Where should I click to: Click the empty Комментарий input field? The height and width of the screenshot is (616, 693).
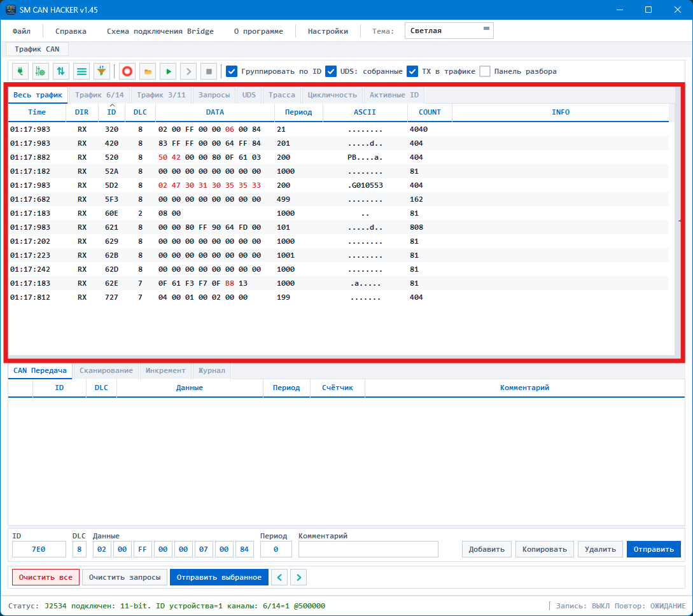point(368,549)
